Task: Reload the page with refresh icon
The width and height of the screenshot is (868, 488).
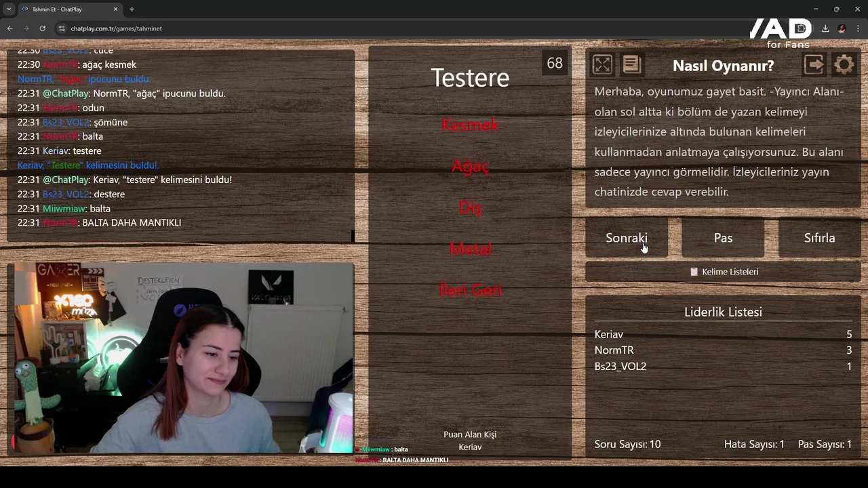Action: click(42, 28)
